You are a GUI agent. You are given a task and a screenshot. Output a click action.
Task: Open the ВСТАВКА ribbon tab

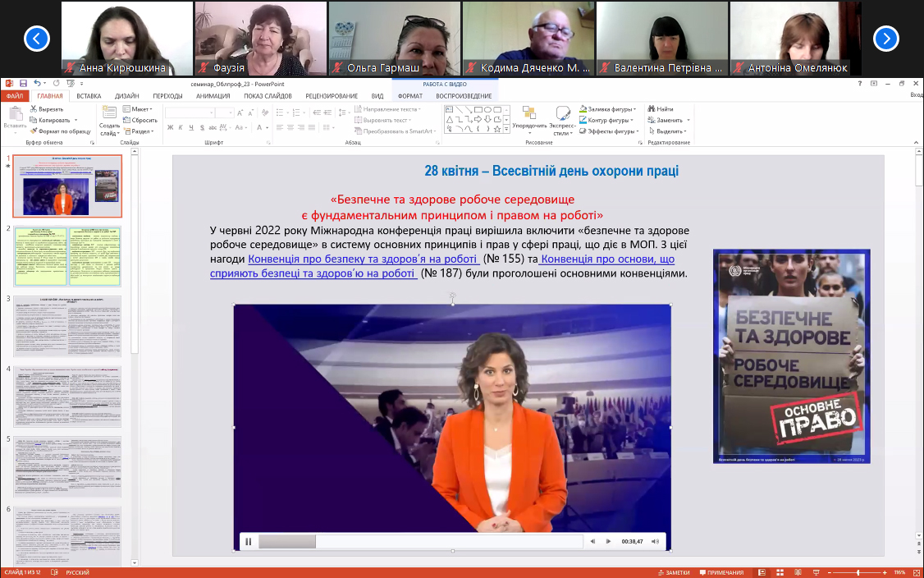[89, 96]
